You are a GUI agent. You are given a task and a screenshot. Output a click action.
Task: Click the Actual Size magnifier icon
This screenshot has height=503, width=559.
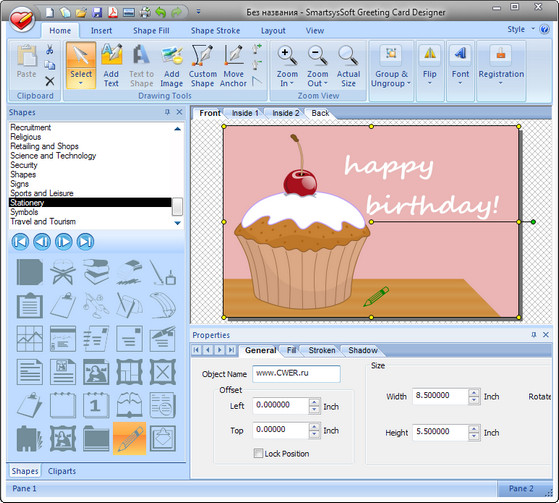coord(348,55)
